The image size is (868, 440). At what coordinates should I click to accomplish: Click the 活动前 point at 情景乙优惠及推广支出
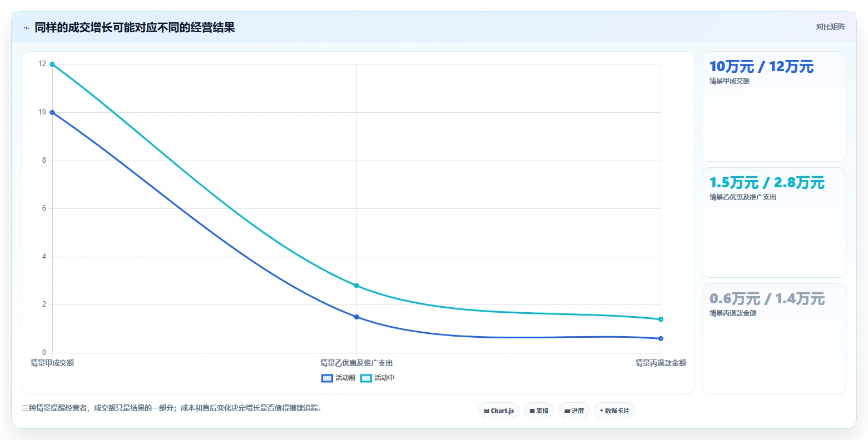(x=356, y=317)
